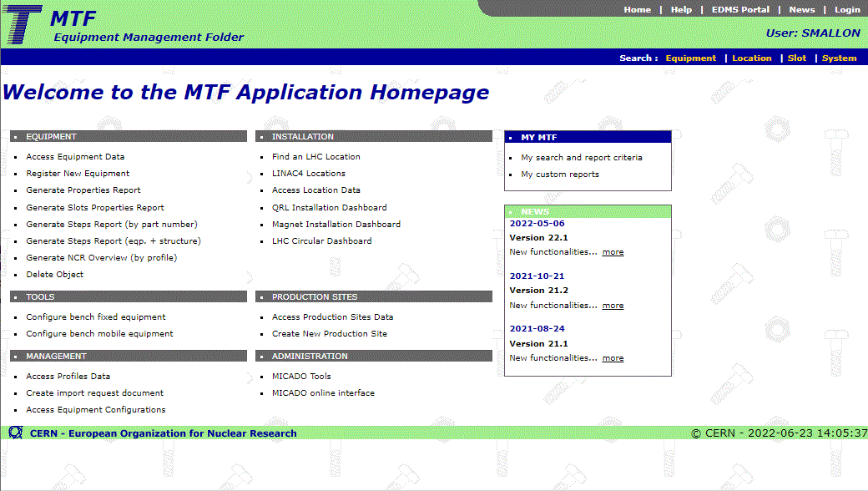Choose Generate Steps Report (by part number)
Viewport: 868px width, 491px height.
click(111, 224)
